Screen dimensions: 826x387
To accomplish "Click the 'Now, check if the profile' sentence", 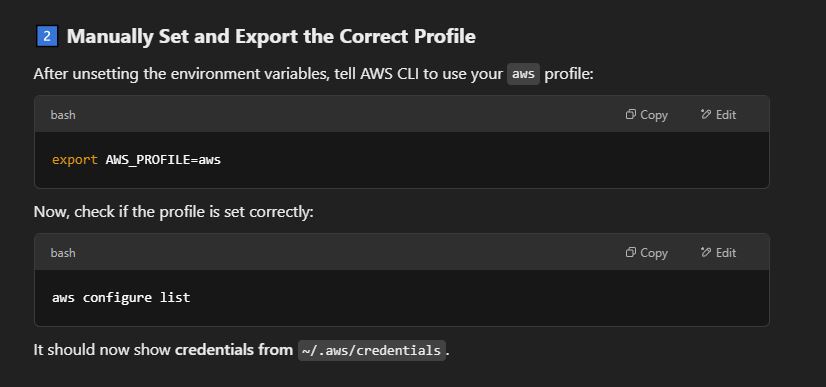I will [173, 212].
